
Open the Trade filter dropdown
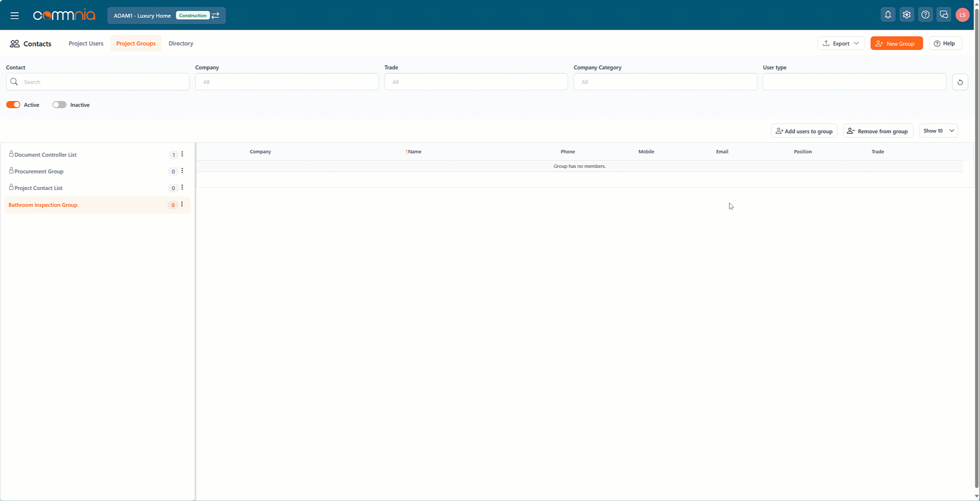(476, 82)
